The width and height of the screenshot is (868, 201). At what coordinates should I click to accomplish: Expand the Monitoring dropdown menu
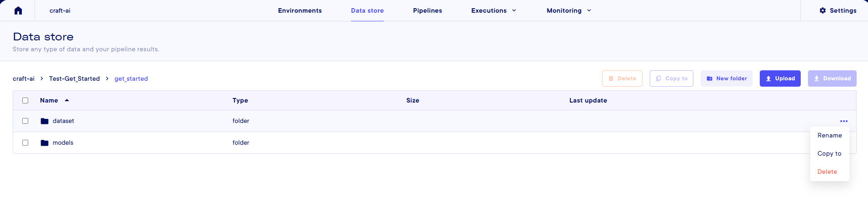coord(569,10)
